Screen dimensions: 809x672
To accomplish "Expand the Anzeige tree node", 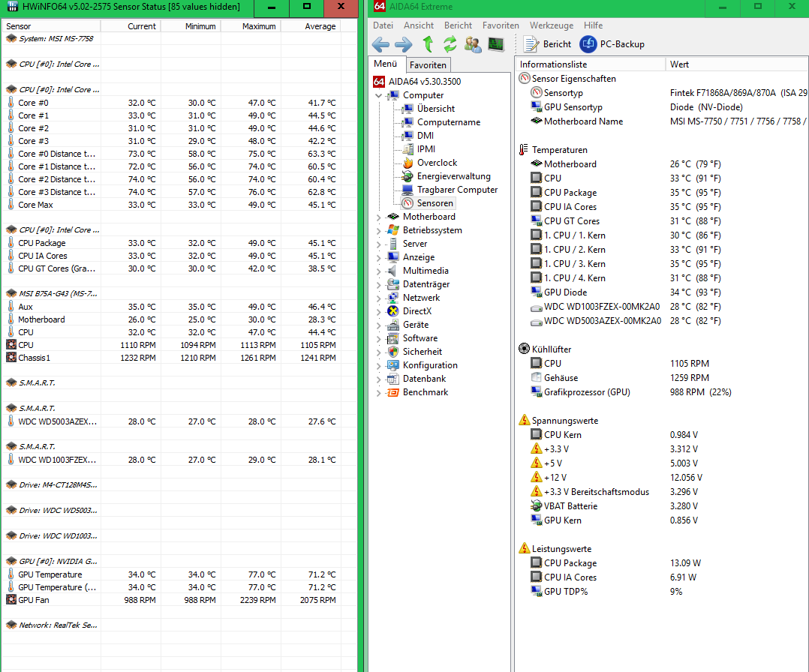I will 379,257.
